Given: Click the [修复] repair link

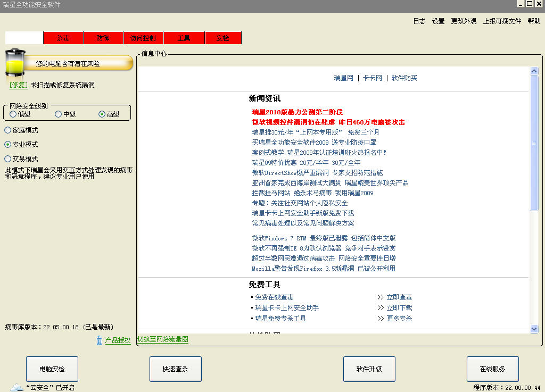Looking at the screenshot, I should (19, 85).
